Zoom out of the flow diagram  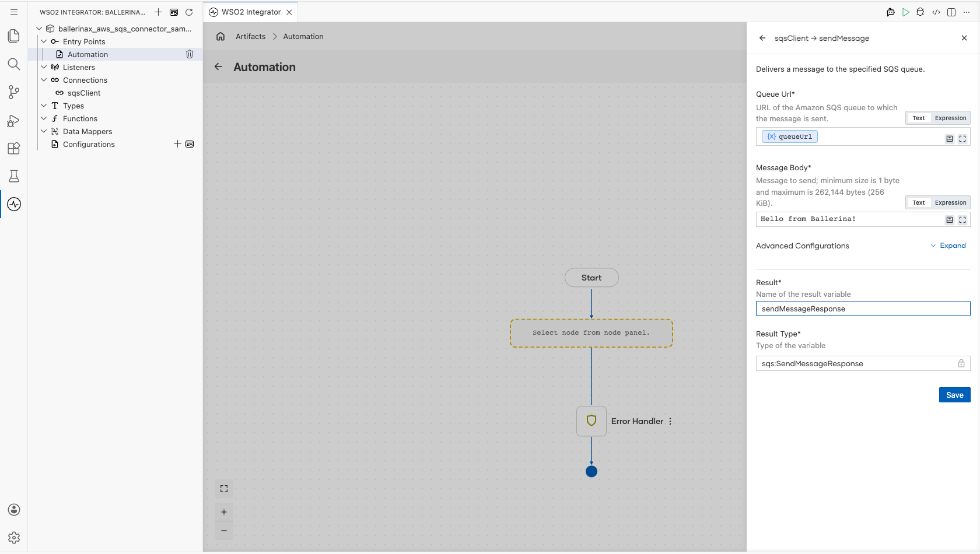point(224,531)
